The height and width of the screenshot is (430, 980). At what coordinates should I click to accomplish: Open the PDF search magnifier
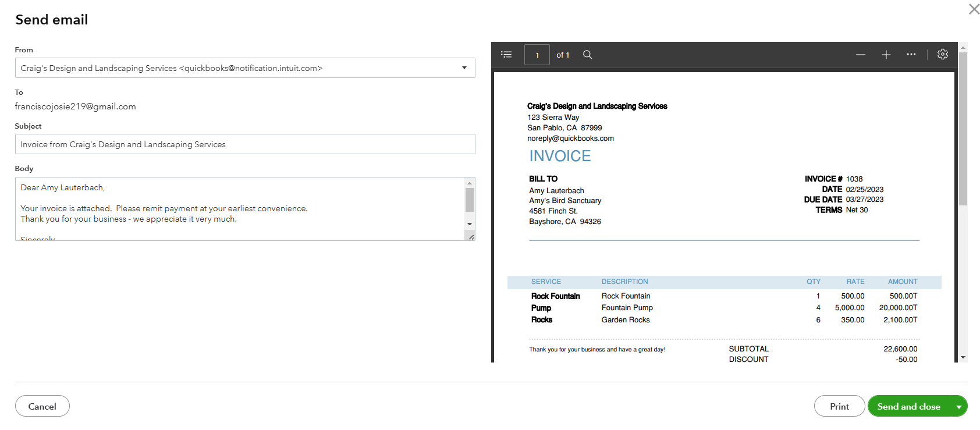pyautogui.click(x=588, y=55)
